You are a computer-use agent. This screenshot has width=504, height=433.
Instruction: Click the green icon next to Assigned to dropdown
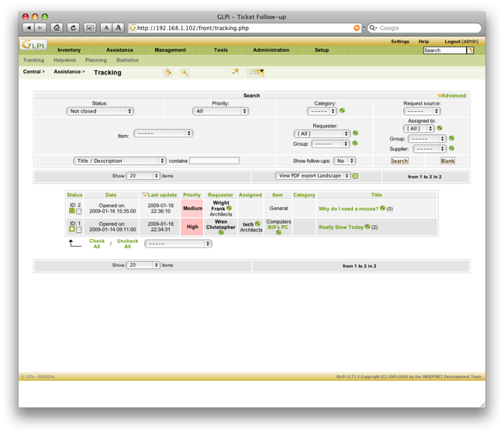(x=440, y=128)
